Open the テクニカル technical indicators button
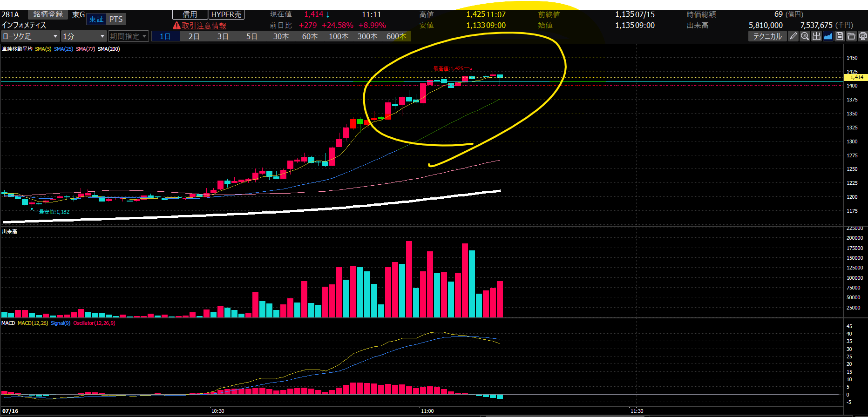The width and height of the screenshot is (868, 417). [767, 36]
